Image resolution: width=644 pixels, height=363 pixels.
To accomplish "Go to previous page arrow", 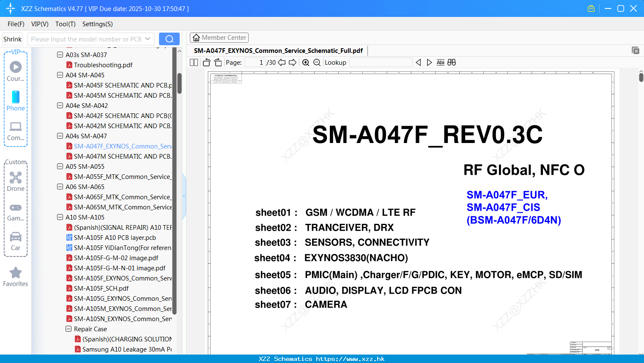I will tap(282, 63).
